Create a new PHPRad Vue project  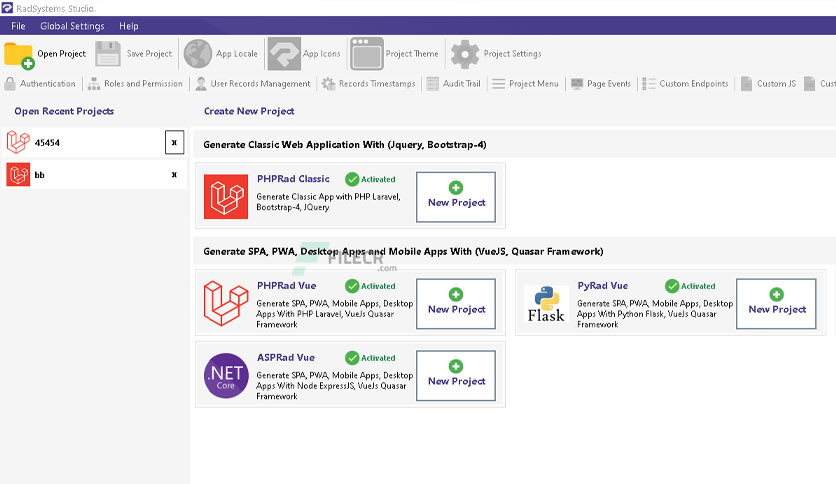[456, 303]
